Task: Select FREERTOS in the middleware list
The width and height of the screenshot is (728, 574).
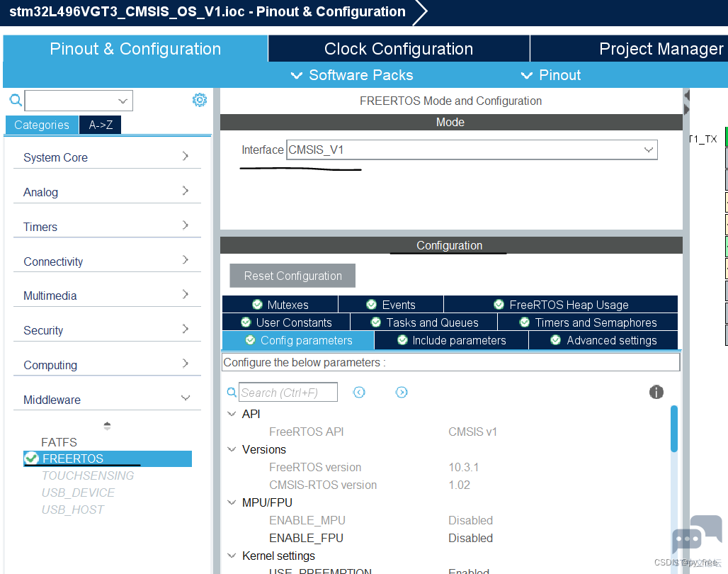Action: click(x=107, y=458)
